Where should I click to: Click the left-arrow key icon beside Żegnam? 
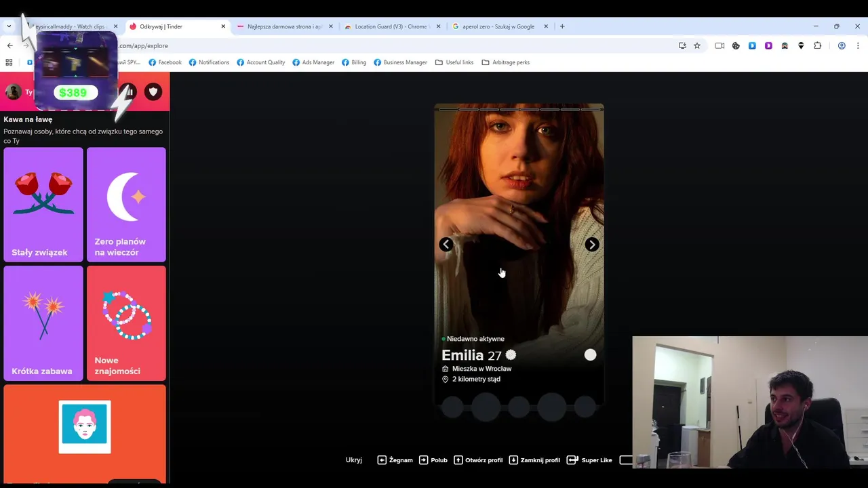pyautogui.click(x=382, y=460)
